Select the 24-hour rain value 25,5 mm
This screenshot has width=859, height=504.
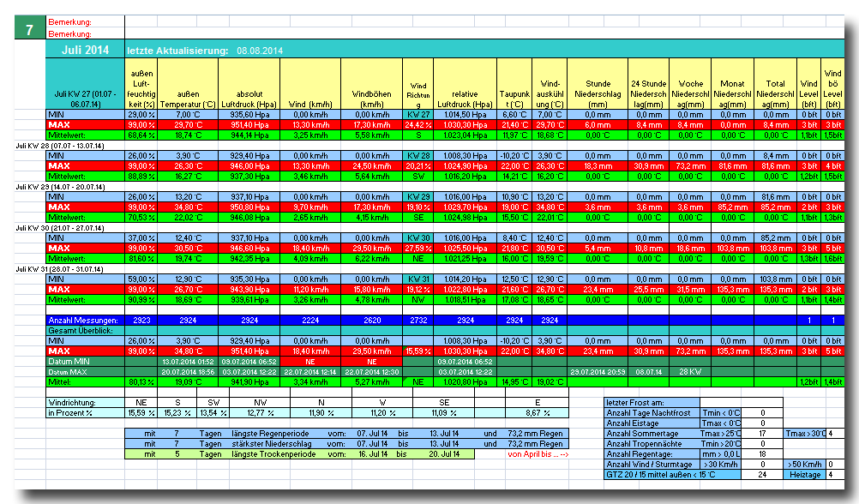[x=649, y=289]
